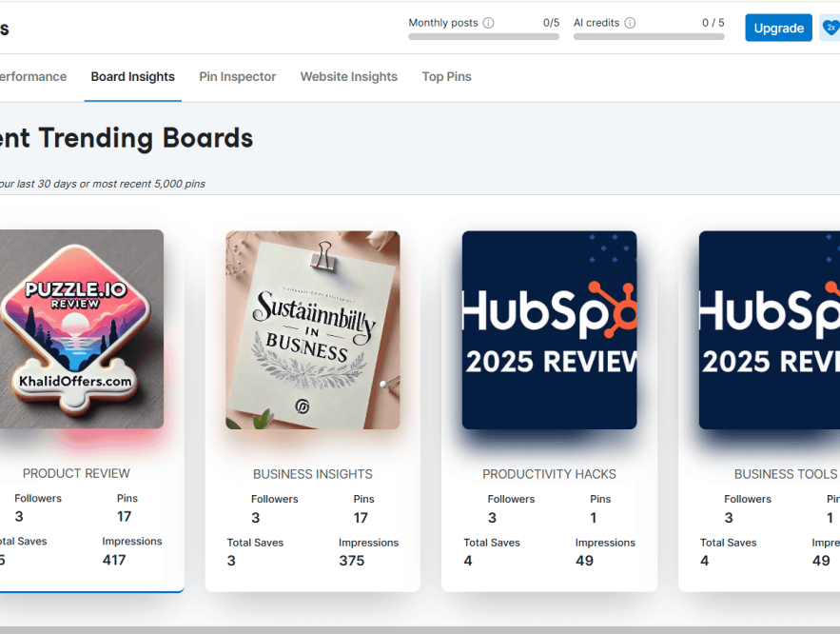Click the BUSINESS TOOLS board title
The width and height of the screenshot is (840, 634).
click(x=786, y=474)
